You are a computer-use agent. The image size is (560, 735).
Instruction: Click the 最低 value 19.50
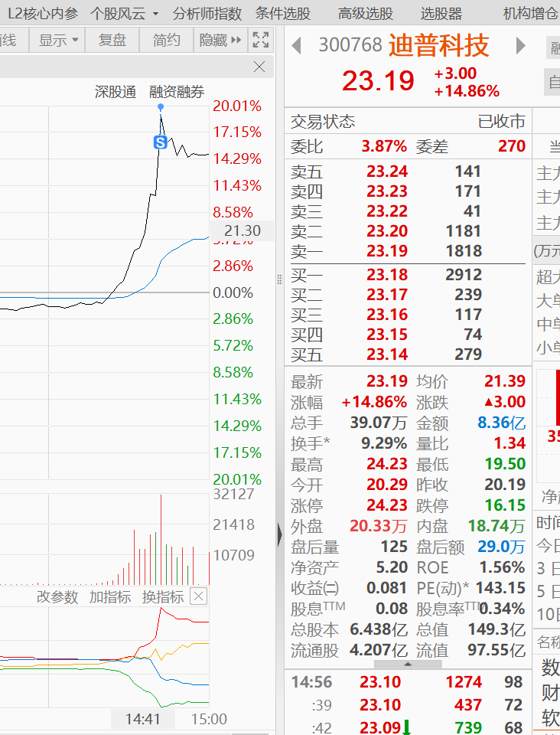505,464
